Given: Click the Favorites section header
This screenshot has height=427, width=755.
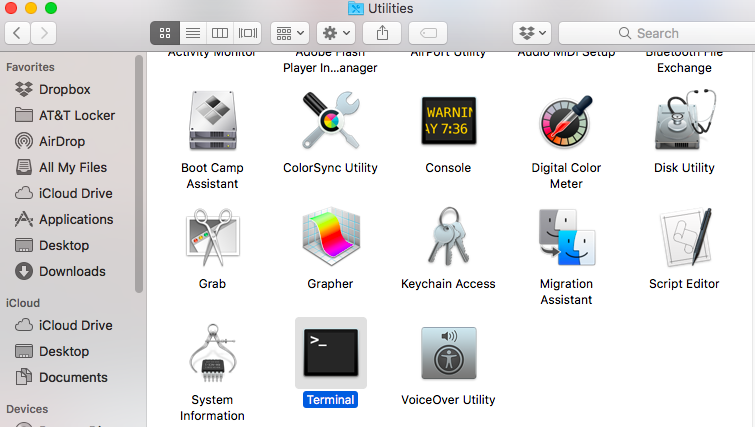Looking at the screenshot, I should coord(30,67).
